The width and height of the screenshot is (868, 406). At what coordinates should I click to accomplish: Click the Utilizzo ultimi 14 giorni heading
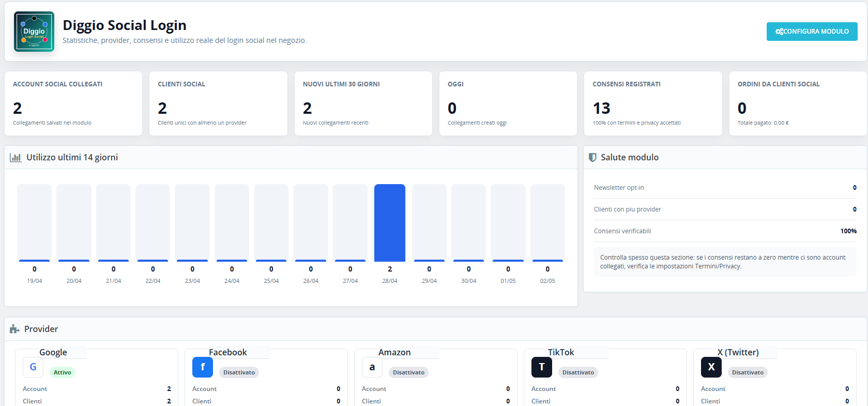[72, 157]
